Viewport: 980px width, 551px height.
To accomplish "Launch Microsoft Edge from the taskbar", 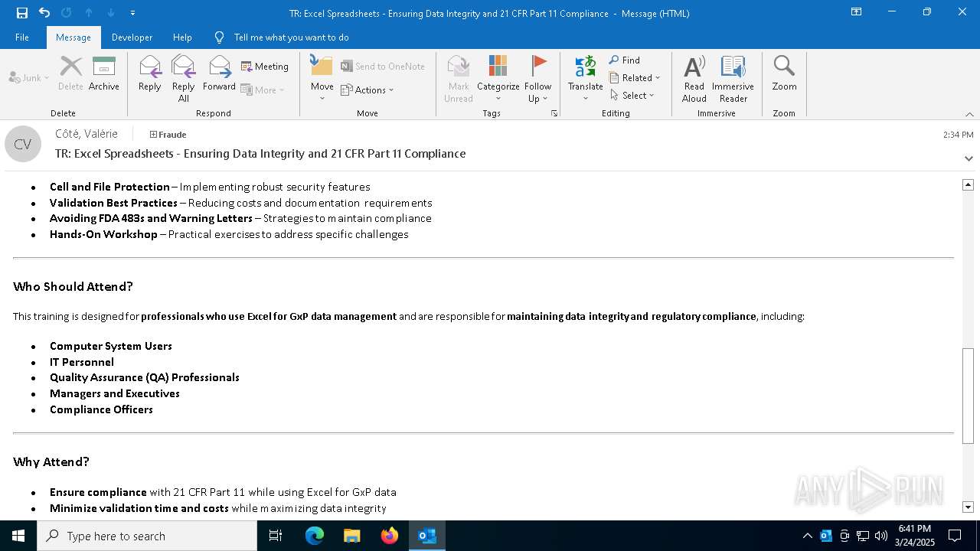I will [x=315, y=536].
